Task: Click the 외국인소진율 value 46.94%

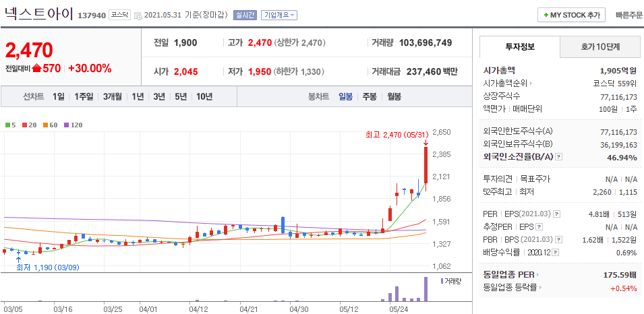Action: click(622, 157)
